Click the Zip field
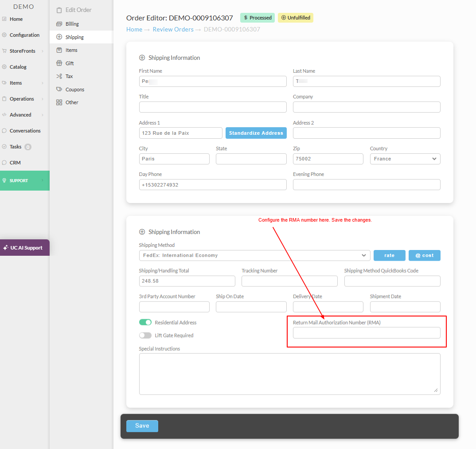476x449 pixels. tap(328, 159)
